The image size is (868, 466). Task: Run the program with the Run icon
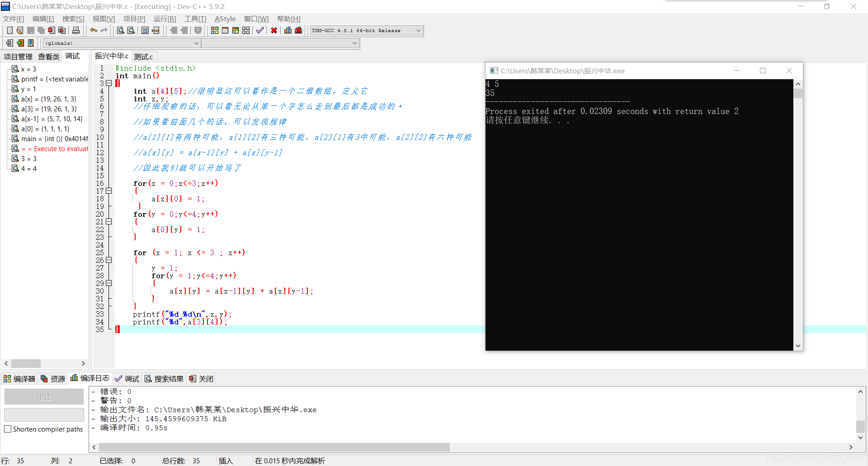(x=225, y=30)
